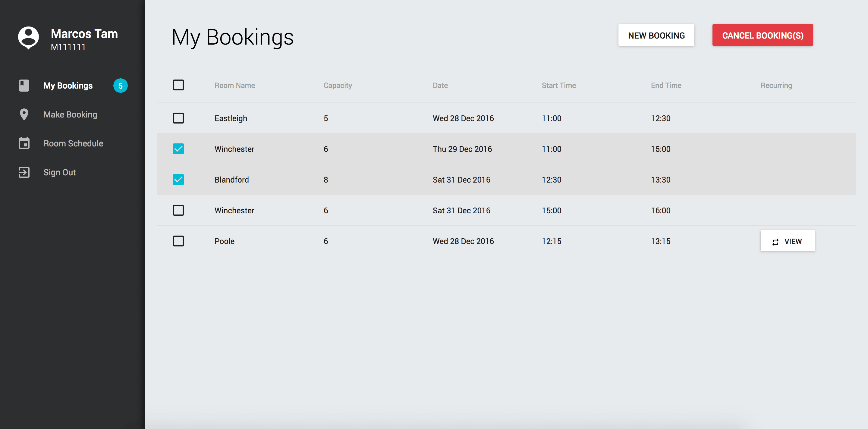Click the My Bookings bookmark icon
The height and width of the screenshot is (429, 868).
coord(24,86)
